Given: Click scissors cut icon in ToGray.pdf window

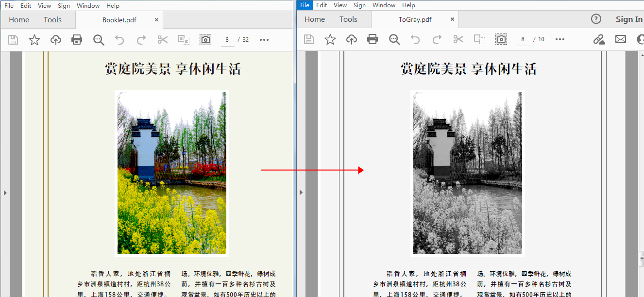Looking at the screenshot, I should (x=458, y=39).
